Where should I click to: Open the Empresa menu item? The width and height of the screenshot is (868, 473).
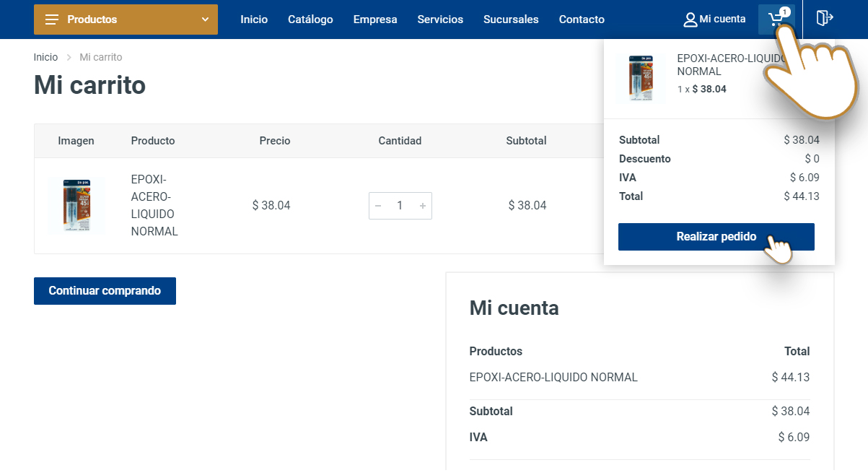[375, 19]
